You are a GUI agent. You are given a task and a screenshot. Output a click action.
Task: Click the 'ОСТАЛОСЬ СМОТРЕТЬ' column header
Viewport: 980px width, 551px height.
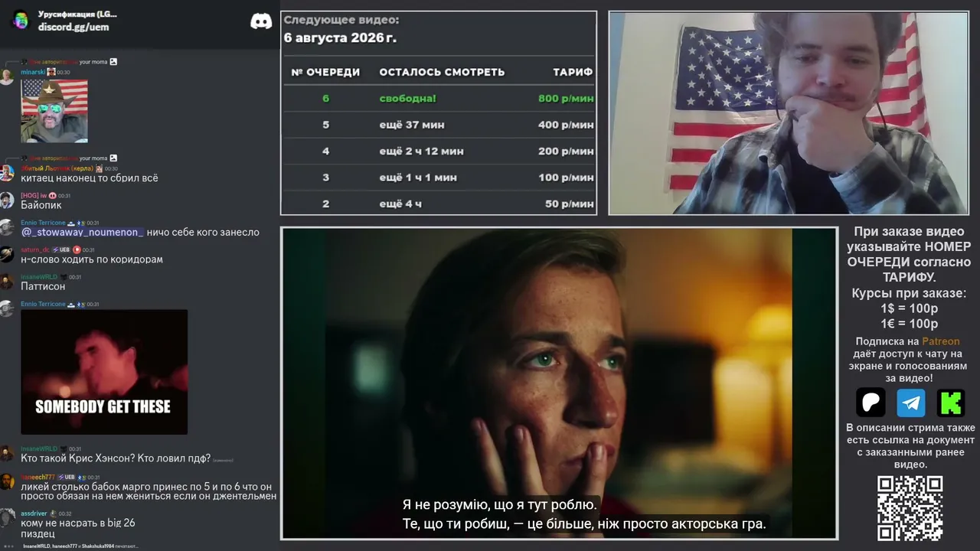click(442, 72)
